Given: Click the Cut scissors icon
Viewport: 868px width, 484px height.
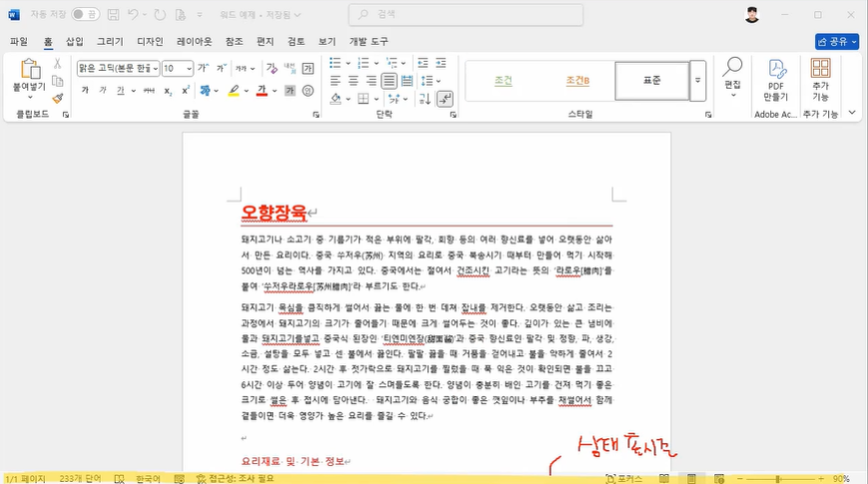Looking at the screenshot, I should pyautogui.click(x=57, y=64).
